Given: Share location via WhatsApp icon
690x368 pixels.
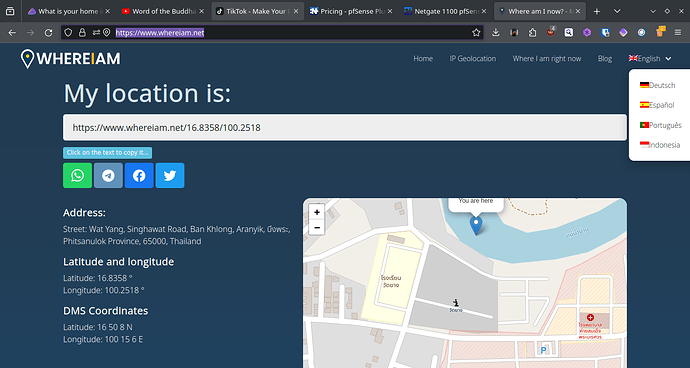Looking at the screenshot, I should pyautogui.click(x=77, y=175).
